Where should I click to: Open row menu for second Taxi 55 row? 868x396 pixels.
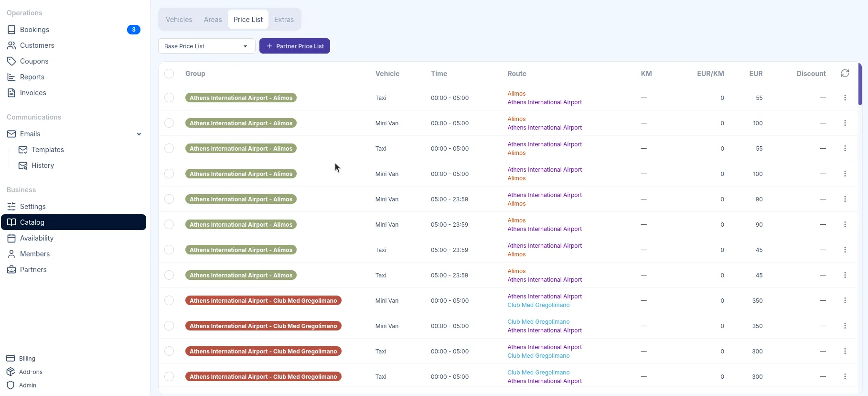point(845,148)
